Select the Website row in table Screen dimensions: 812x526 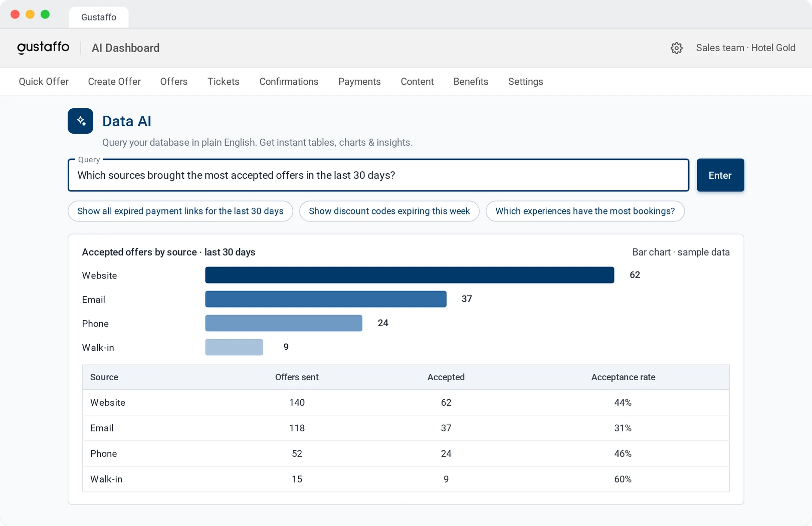point(406,403)
